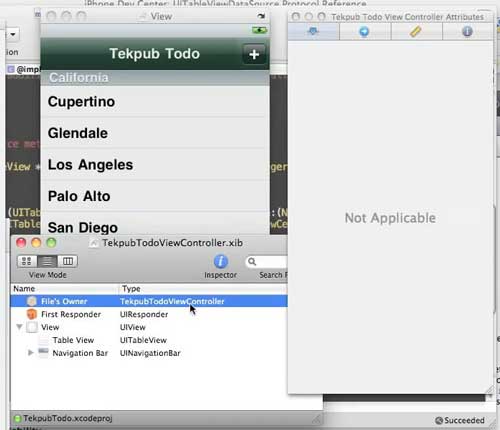Tap the plus button in Tekpub Todo bar
This screenshot has width=500, height=430.
254,54
